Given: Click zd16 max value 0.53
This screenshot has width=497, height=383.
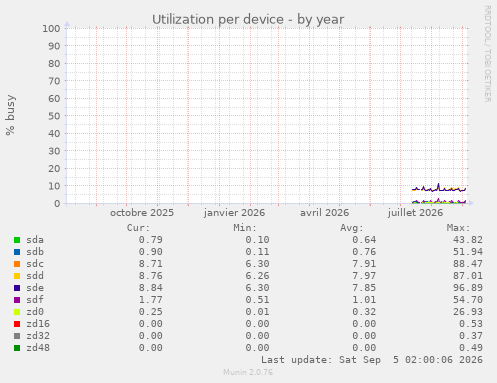Looking at the screenshot, I should click(x=471, y=324).
